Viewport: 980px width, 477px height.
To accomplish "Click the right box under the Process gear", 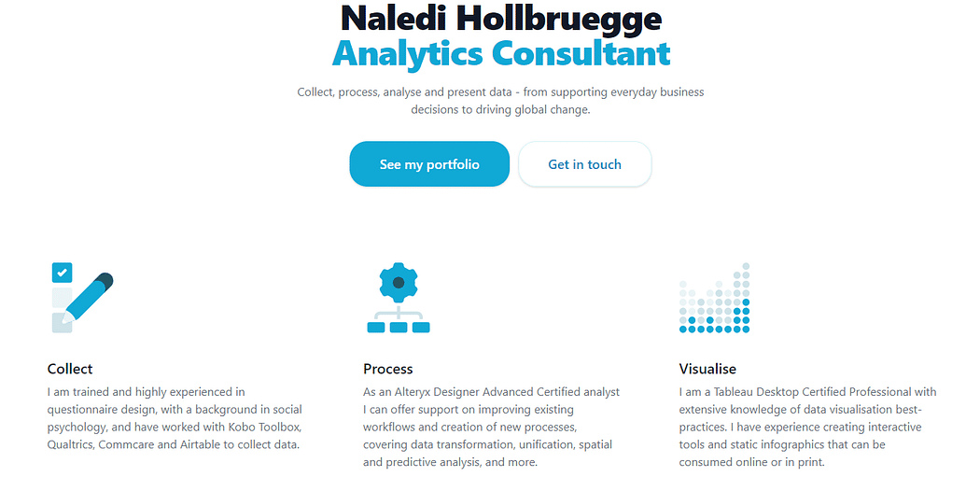I will (421, 327).
